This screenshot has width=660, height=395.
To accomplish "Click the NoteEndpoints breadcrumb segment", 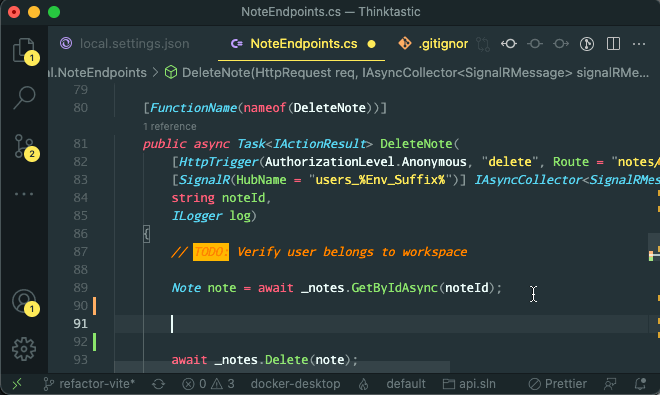I will point(98,72).
